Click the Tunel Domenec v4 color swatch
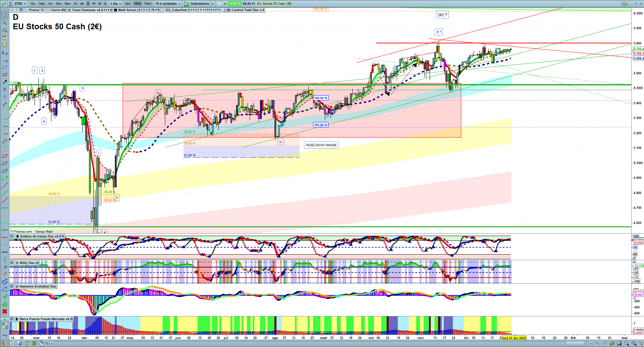The height and width of the screenshot is (347, 644). pyautogui.click(x=70, y=10)
